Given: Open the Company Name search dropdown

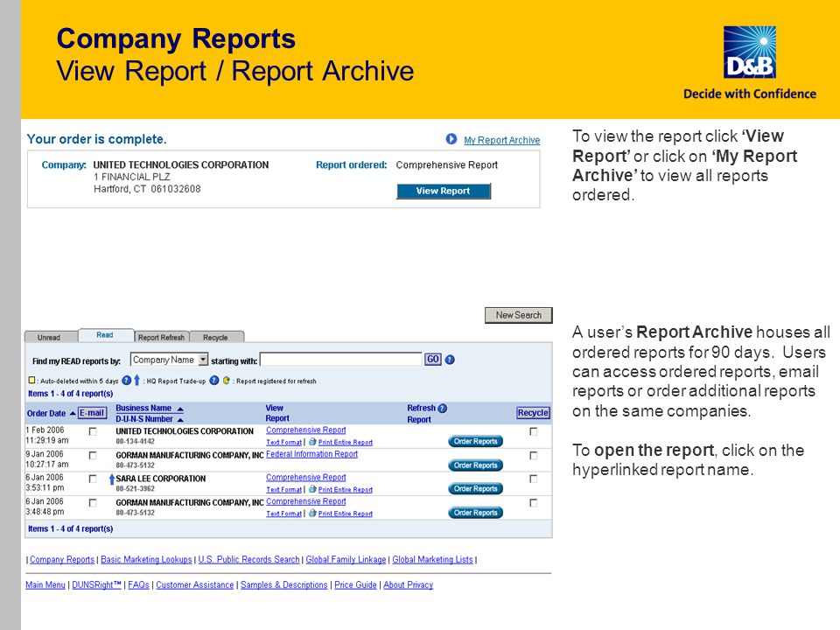Looking at the screenshot, I should 169,360.
